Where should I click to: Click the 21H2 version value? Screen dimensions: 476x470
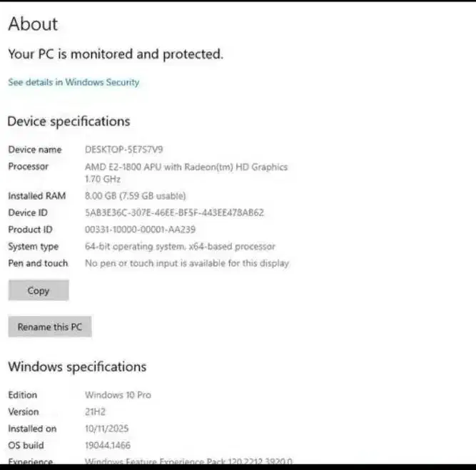95,412
